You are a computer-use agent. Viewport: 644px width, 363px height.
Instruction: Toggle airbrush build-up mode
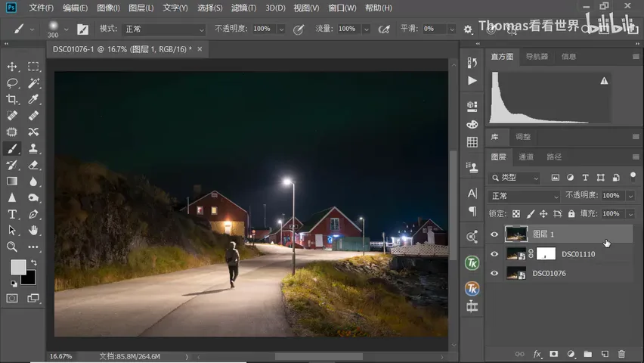point(384,29)
